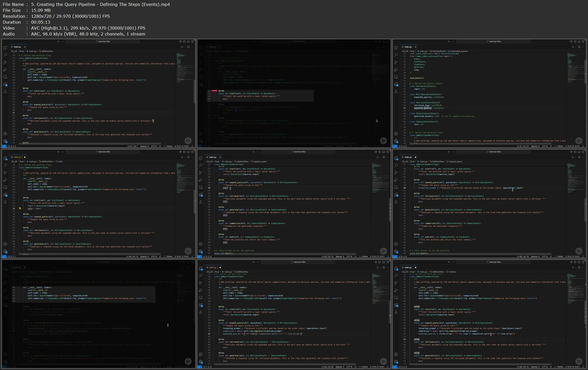
Task: Open Search icon in Ln 60 Col 13 frame
Action: click(201, 165)
